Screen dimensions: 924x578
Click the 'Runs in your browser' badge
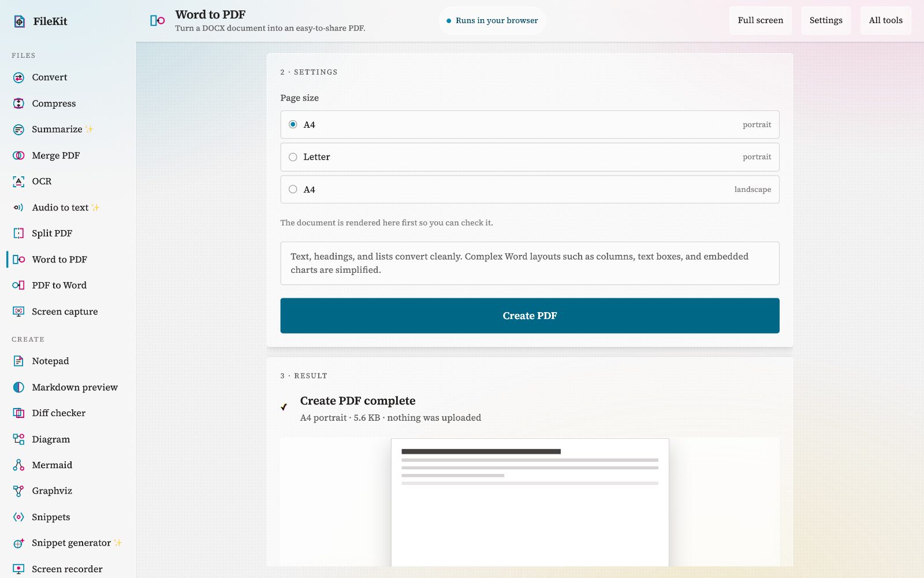[x=492, y=21]
